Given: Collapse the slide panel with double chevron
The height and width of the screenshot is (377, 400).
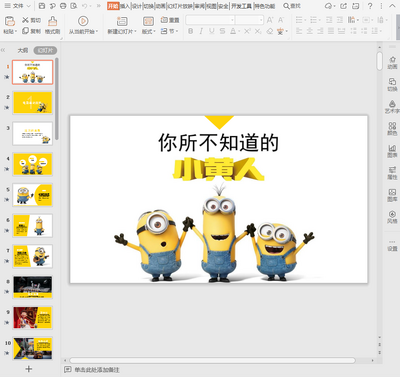Looking at the screenshot, I should [x=3, y=50].
